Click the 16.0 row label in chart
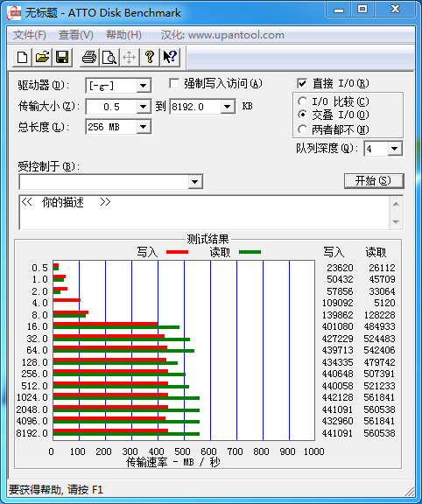This screenshot has width=422, height=504. pyautogui.click(x=37, y=326)
